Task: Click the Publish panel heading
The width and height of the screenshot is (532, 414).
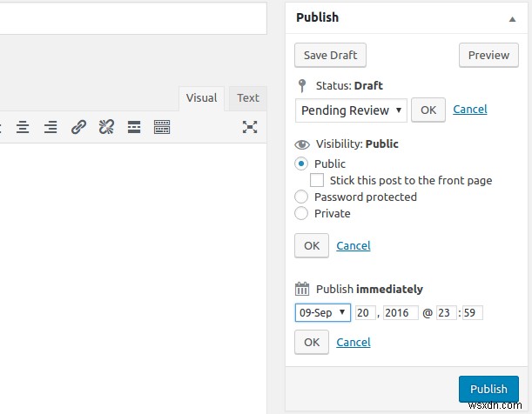Action: [x=317, y=17]
